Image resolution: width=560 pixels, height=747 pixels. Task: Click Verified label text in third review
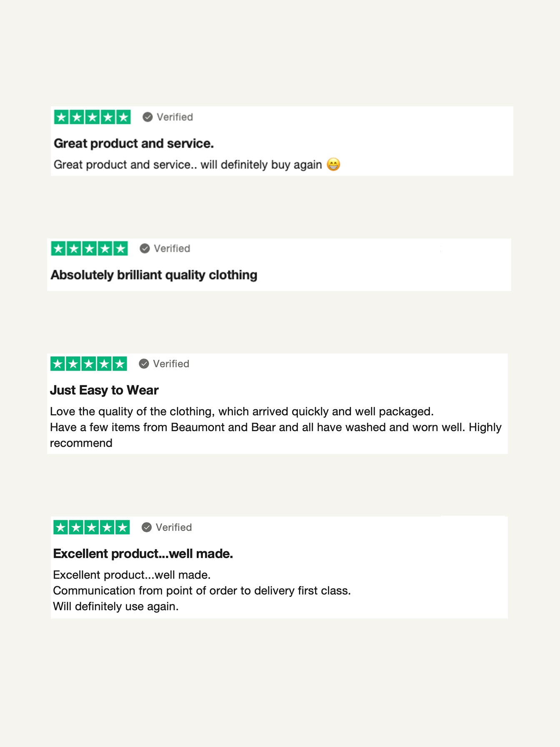(171, 364)
